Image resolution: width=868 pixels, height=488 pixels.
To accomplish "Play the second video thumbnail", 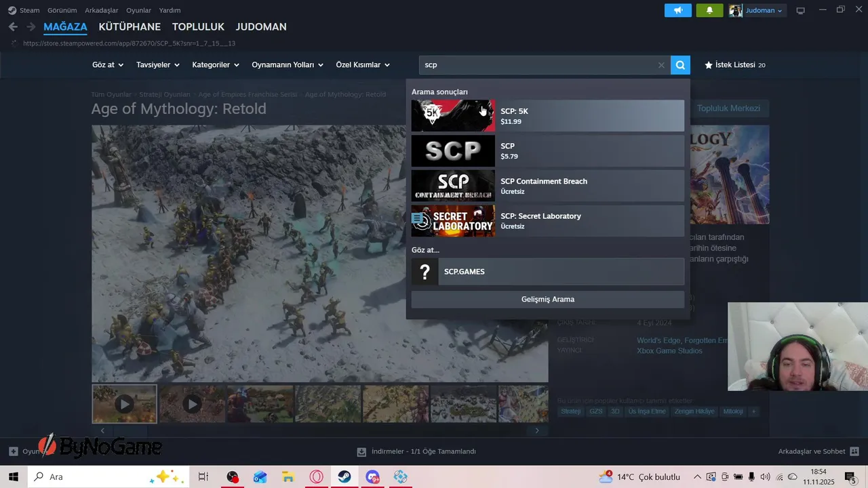I will 192,404.
